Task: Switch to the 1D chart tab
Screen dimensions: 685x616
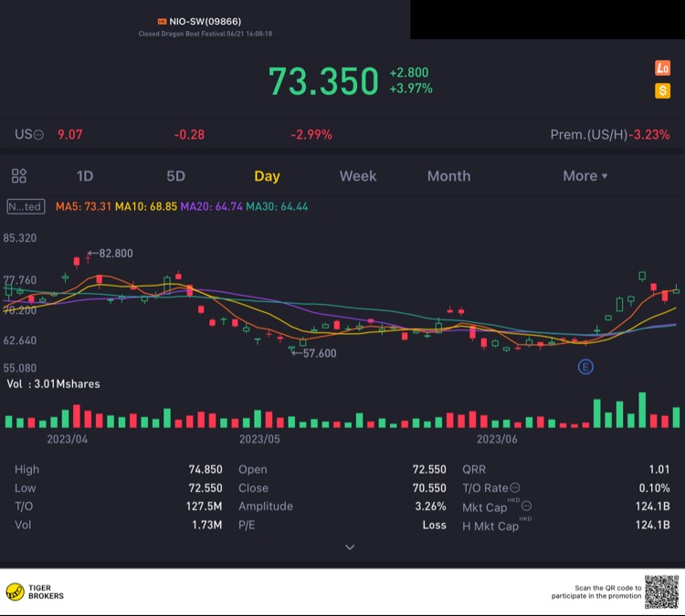Action: coord(85,176)
